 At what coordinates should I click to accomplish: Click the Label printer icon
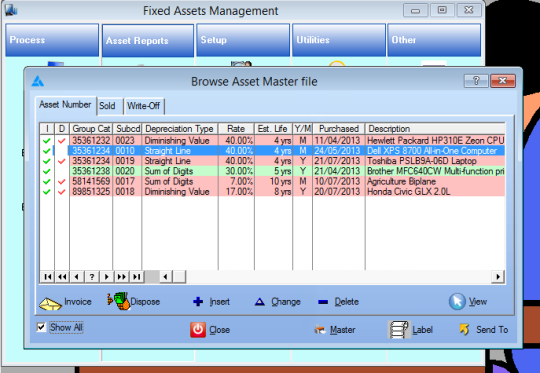[x=399, y=330]
